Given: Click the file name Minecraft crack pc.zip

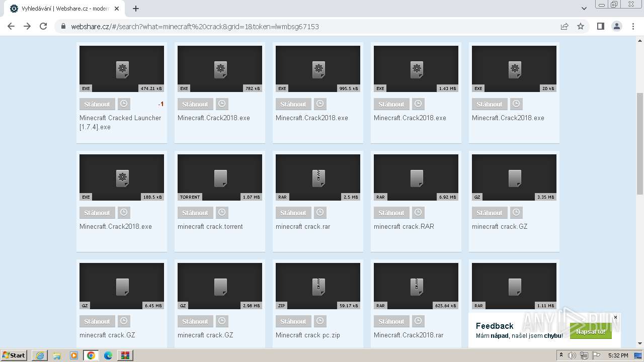Looking at the screenshot, I should (x=308, y=335).
